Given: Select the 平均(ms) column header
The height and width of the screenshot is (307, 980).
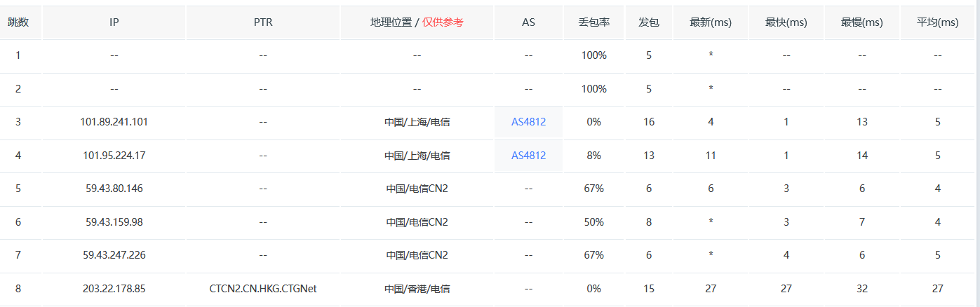Looking at the screenshot, I should click(938, 22).
